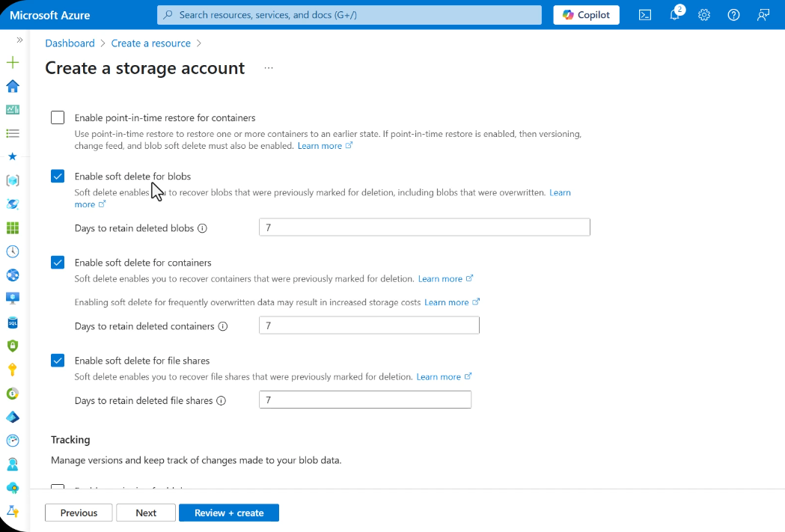
Task: Click Review + create
Action: coord(229,513)
